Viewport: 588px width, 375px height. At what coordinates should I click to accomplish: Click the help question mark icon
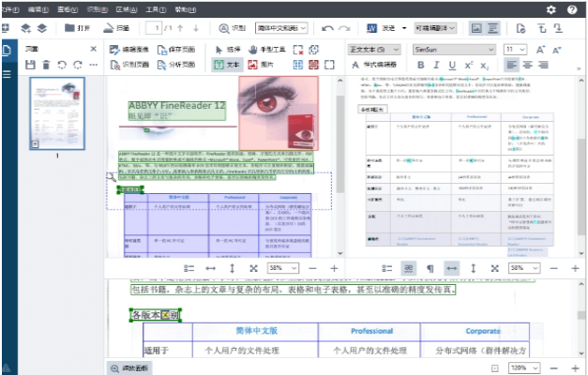572,9
